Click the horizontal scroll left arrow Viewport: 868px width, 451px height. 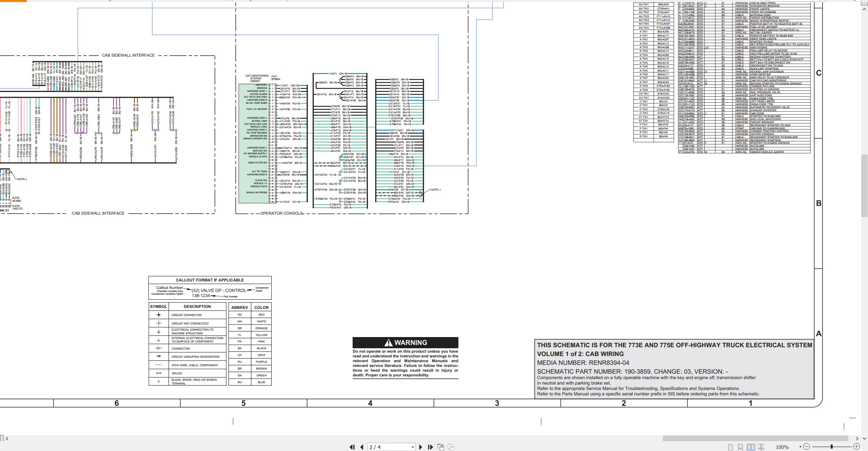tap(7, 438)
